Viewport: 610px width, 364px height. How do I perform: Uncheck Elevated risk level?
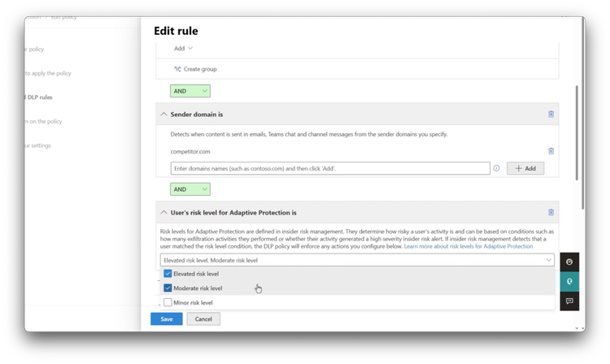tap(168, 274)
